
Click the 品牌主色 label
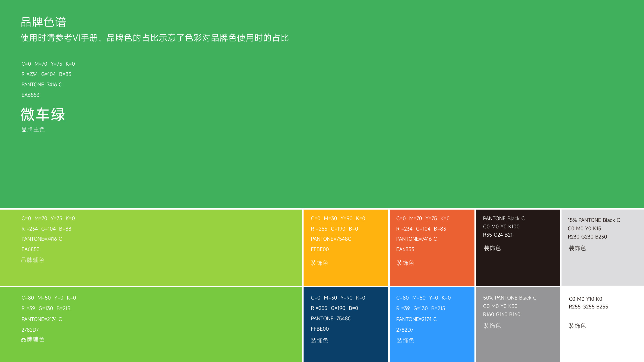(33, 129)
